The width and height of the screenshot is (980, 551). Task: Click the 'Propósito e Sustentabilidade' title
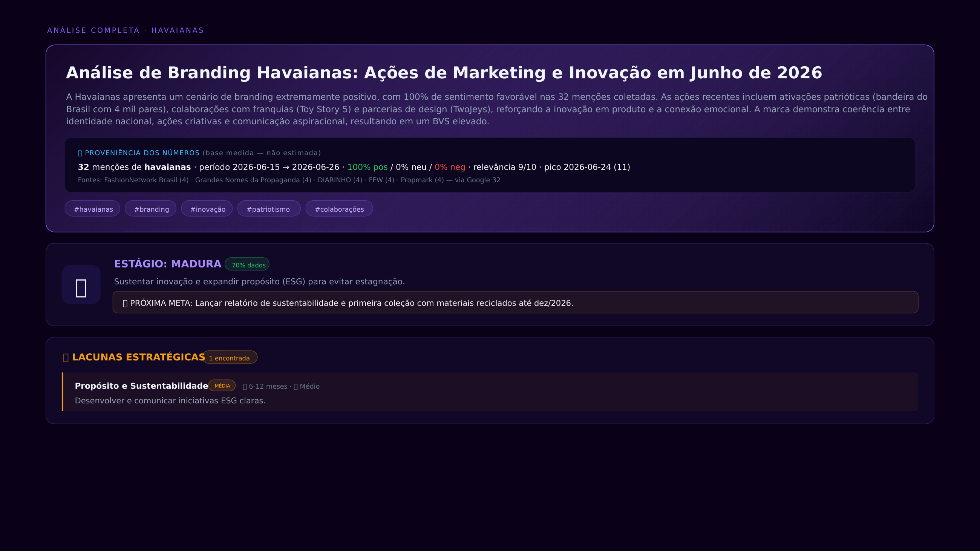click(x=141, y=386)
